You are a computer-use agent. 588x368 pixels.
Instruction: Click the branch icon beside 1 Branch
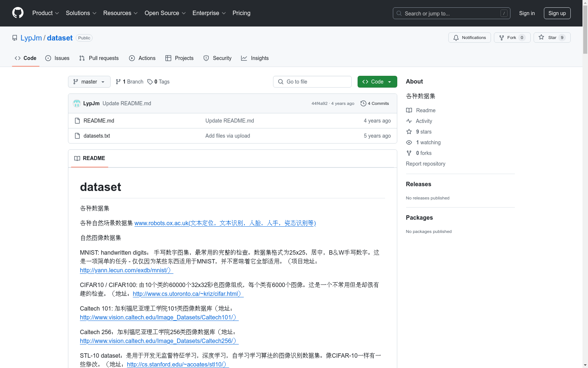(x=118, y=82)
